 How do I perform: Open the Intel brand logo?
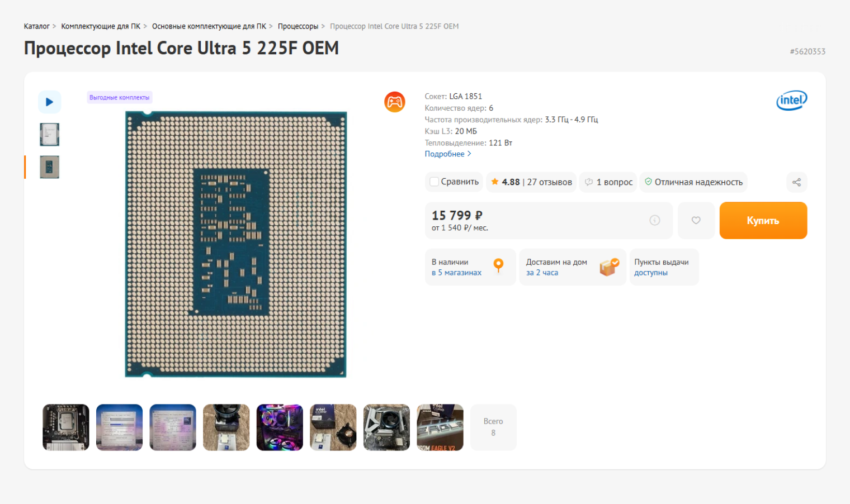tap(791, 101)
